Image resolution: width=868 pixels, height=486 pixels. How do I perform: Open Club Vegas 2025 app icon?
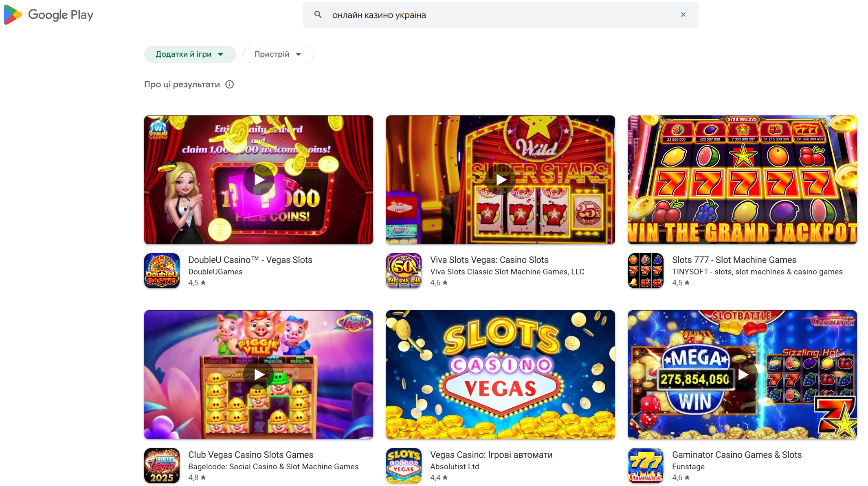coord(162,466)
